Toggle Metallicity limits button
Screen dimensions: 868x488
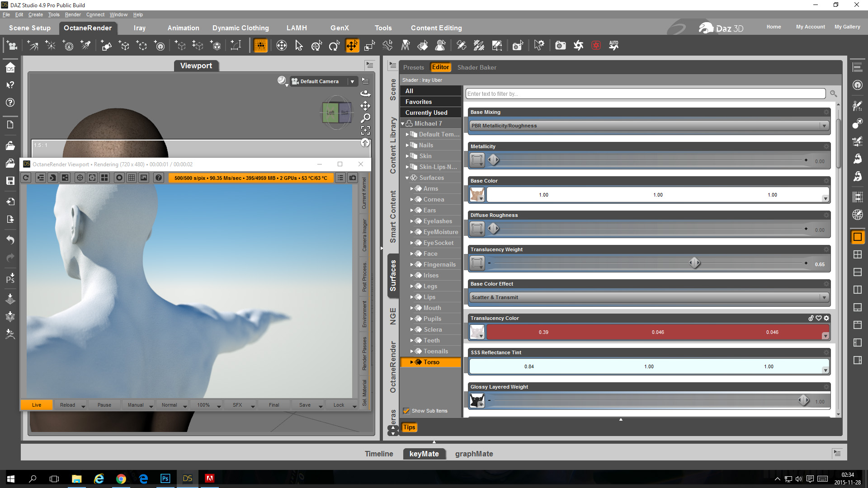[x=477, y=160]
